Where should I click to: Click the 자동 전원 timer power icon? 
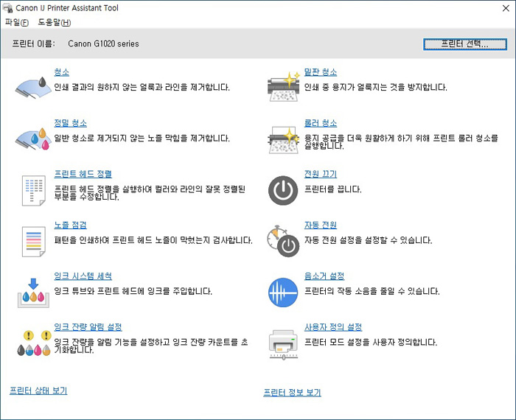point(283,241)
